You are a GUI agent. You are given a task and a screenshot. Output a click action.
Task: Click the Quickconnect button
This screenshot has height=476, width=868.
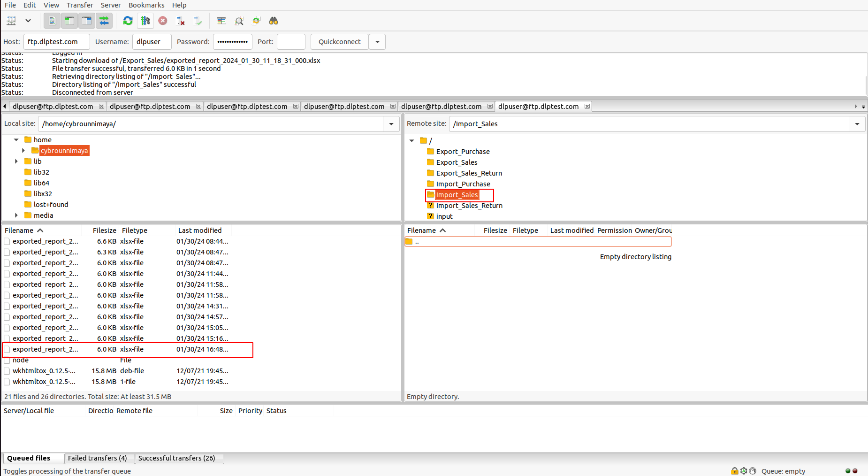click(x=339, y=42)
